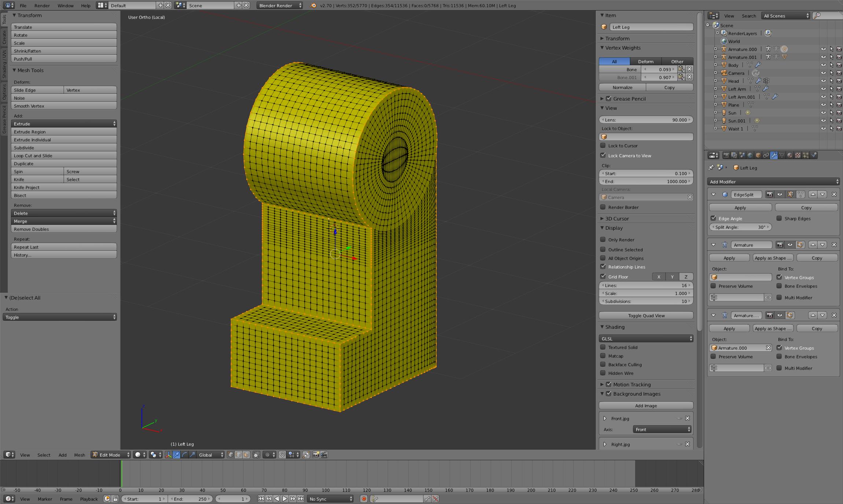This screenshot has width=843, height=504.
Task: Open the Texture properties checker tab
Action: [x=798, y=155]
